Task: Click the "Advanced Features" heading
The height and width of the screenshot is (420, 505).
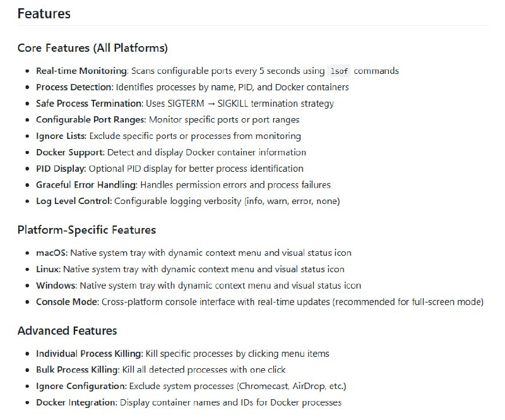Action: pos(67,331)
